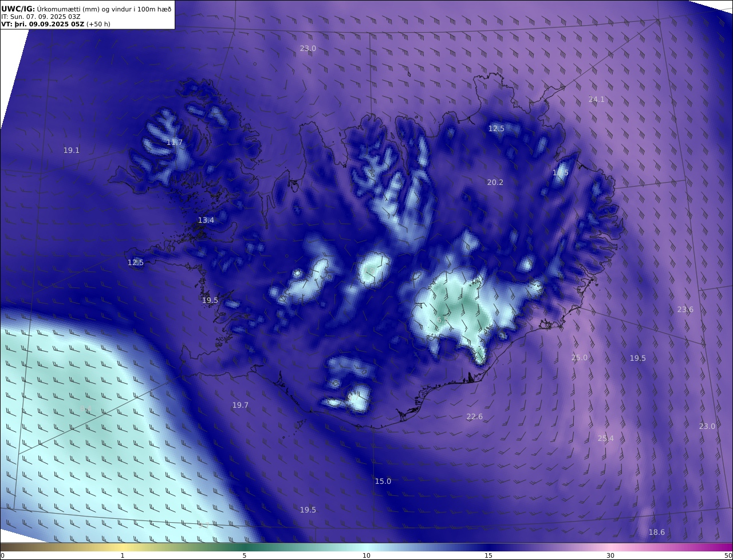The height and width of the screenshot is (560, 733).
Task: Click the colorbar tick label 50
Action: point(728,555)
